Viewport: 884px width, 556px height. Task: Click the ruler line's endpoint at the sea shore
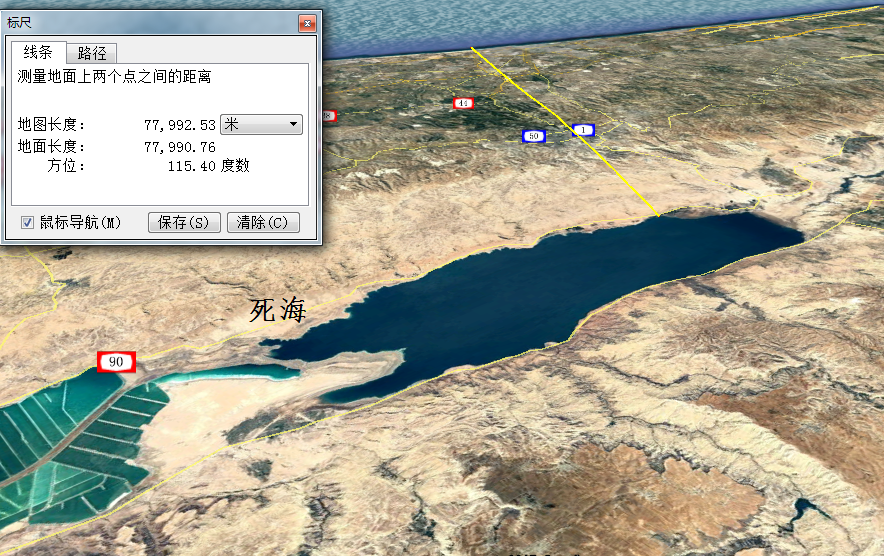pos(658,215)
